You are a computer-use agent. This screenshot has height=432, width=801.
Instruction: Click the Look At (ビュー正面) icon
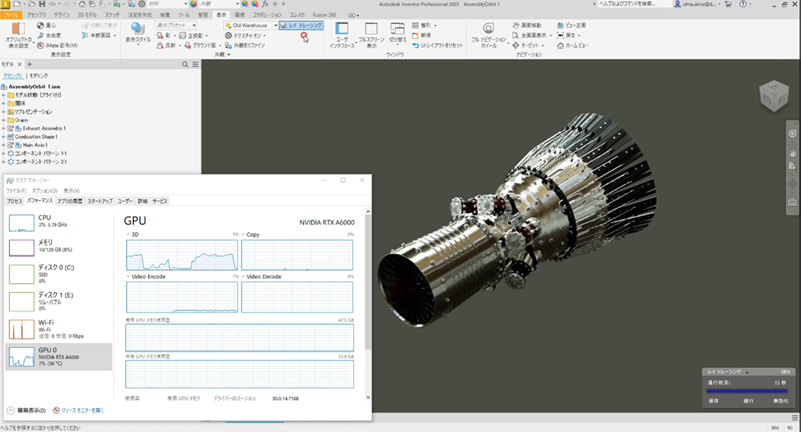(560, 25)
